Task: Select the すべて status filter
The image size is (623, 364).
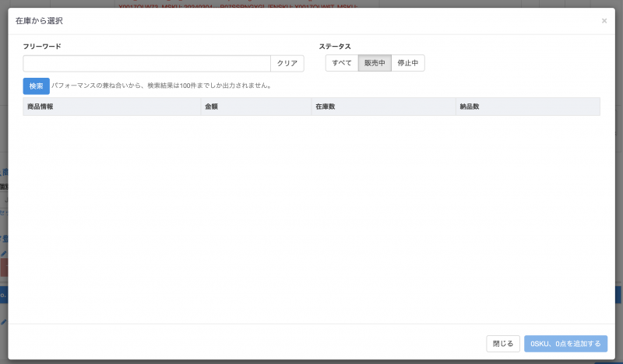Action: click(342, 63)
